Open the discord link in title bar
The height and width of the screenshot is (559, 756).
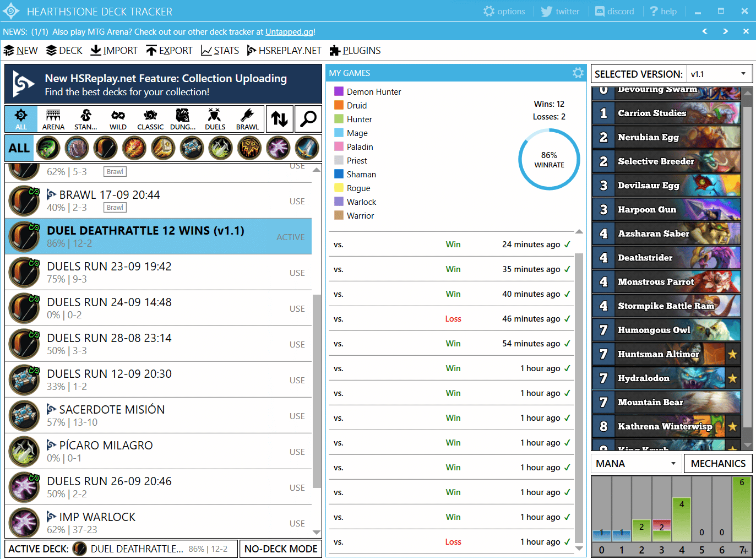(x=614, y=11)
